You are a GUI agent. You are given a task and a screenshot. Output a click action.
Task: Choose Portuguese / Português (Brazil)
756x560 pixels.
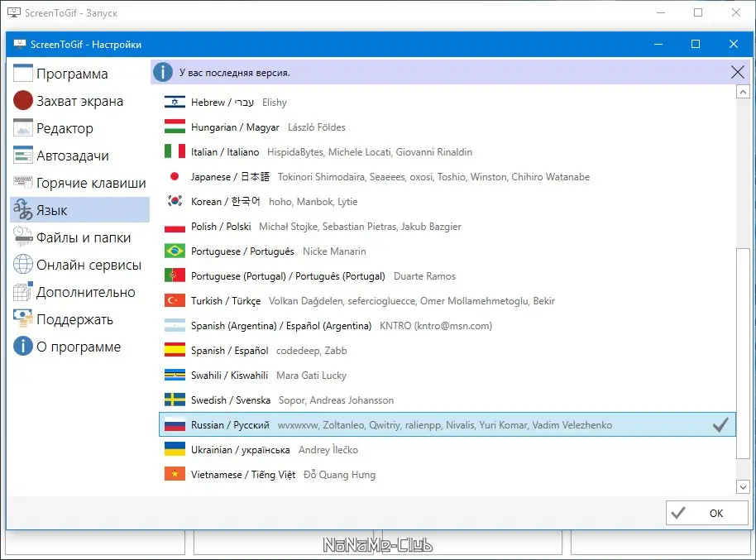(242, 251)
